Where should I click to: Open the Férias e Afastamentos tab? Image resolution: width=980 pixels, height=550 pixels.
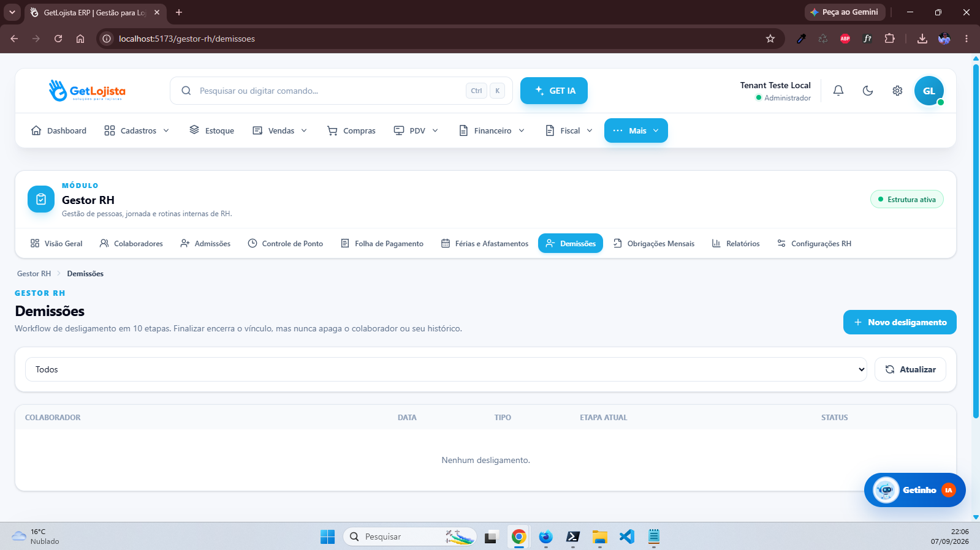click(x=484, y=243)
